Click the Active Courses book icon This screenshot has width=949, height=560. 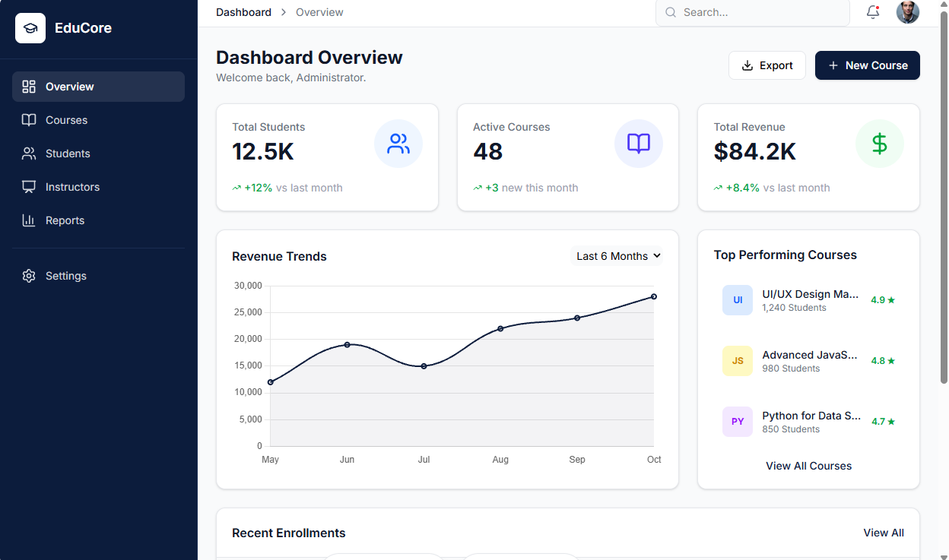(639, 144)
